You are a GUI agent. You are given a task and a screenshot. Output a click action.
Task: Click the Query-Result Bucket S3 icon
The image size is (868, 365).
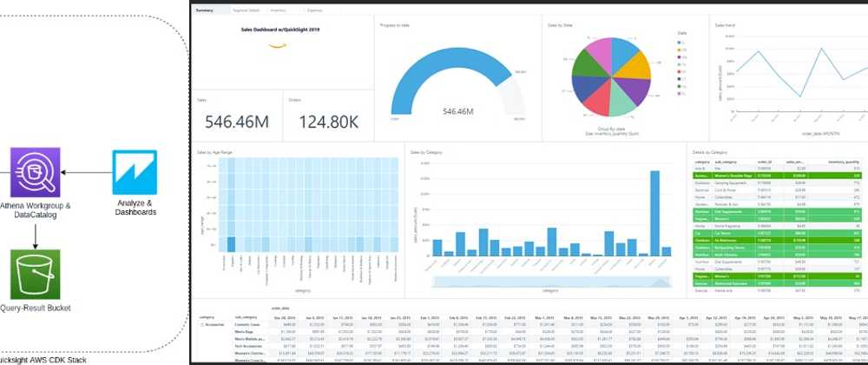point(35,274)
